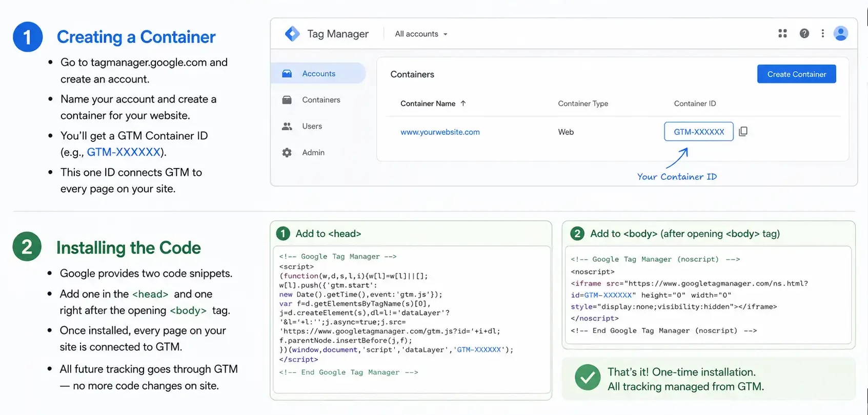
Task: Click the "<!-- End Google Tag Manager -->" line
Action: point(349,372)
